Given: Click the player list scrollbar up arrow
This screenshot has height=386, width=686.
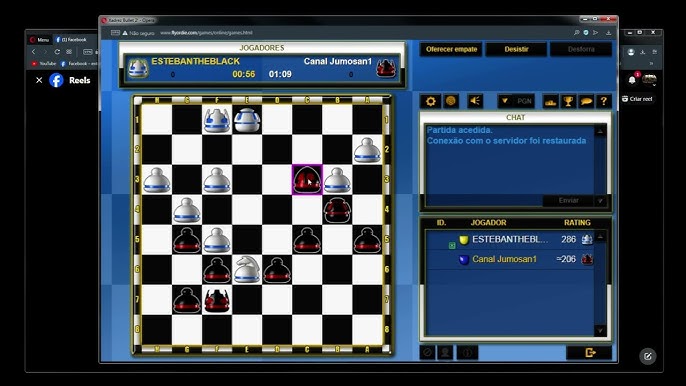Looking at the screenshot, I should tap(600, 237).
